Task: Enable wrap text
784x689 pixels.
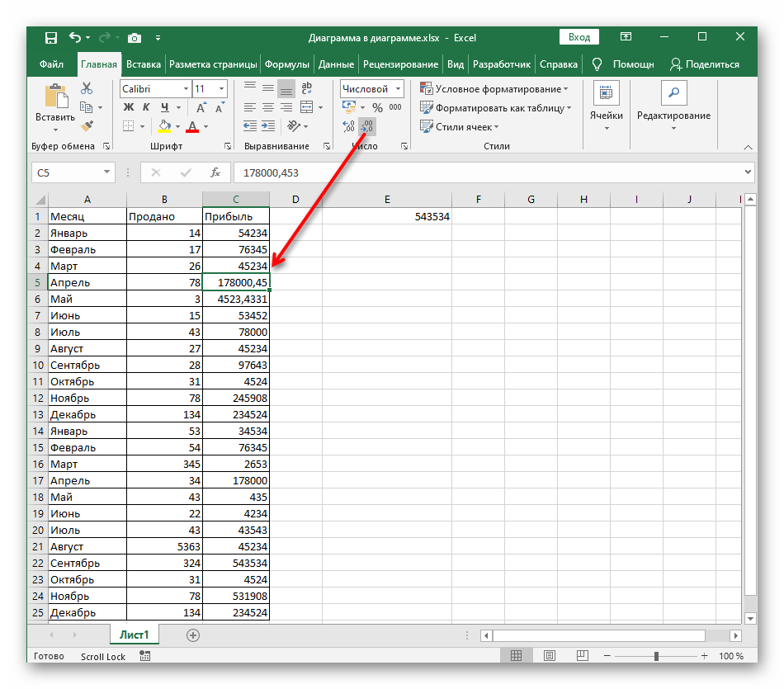Action: 306,88
